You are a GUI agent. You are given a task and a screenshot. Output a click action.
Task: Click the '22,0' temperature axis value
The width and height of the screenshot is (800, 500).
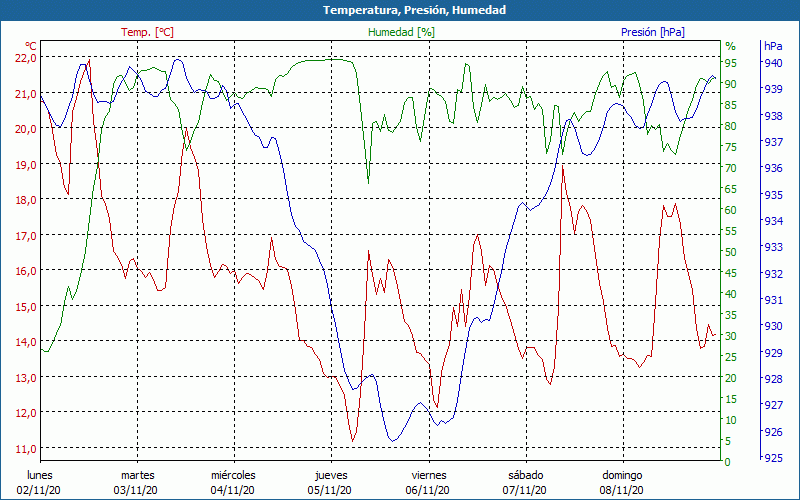tap(26, 58)
